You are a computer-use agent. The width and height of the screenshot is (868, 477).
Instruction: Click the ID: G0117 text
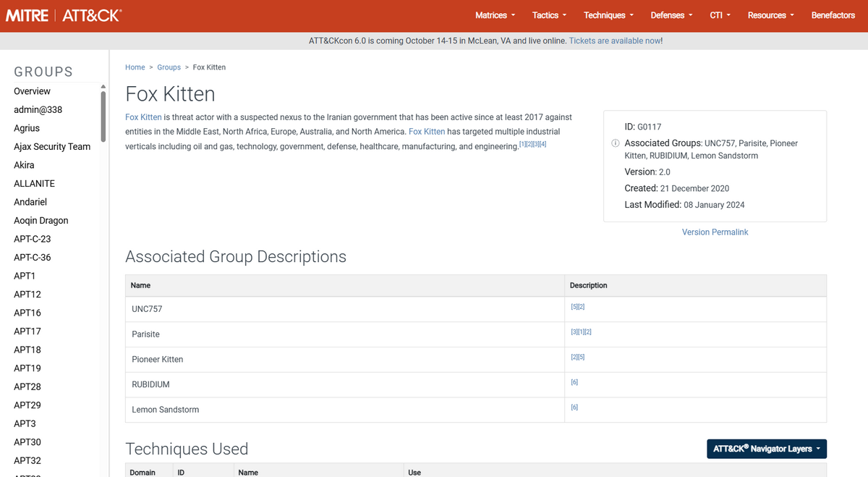click(643, 127)
